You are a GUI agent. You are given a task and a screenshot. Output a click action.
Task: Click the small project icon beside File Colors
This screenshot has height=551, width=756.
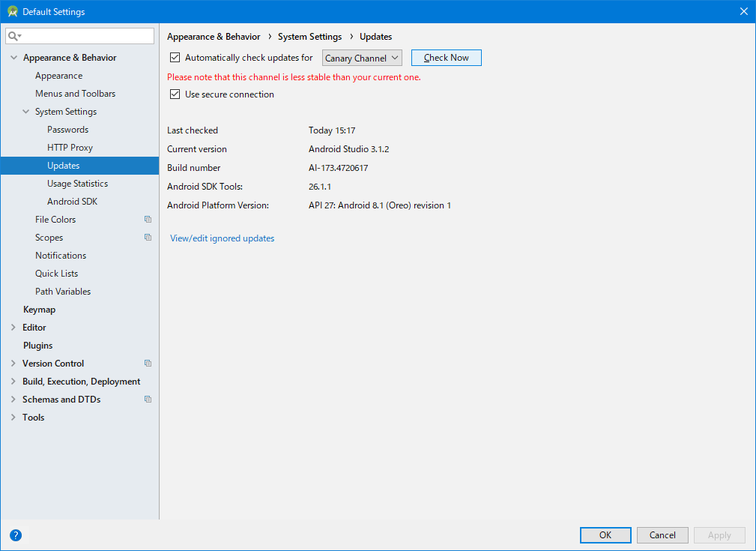pos(147,219)
